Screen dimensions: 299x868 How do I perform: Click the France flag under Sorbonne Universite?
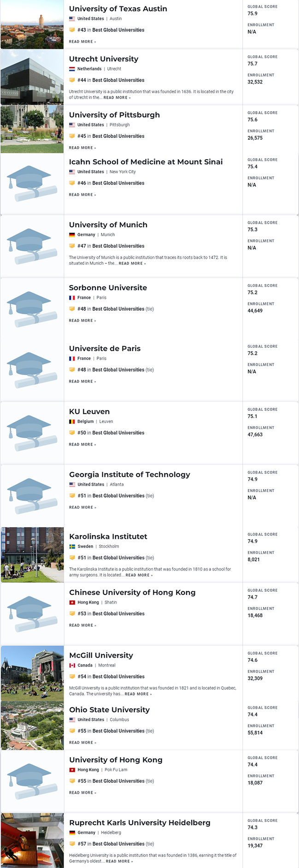72,297
